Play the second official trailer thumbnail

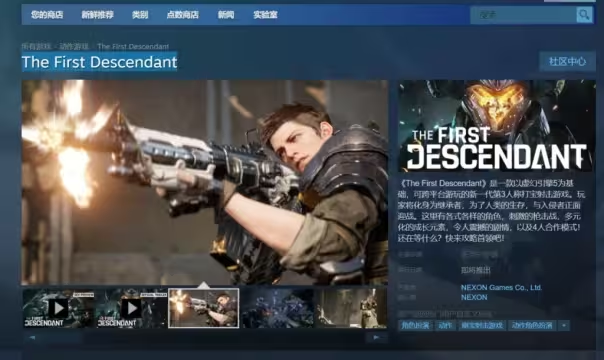coord(131,308)
